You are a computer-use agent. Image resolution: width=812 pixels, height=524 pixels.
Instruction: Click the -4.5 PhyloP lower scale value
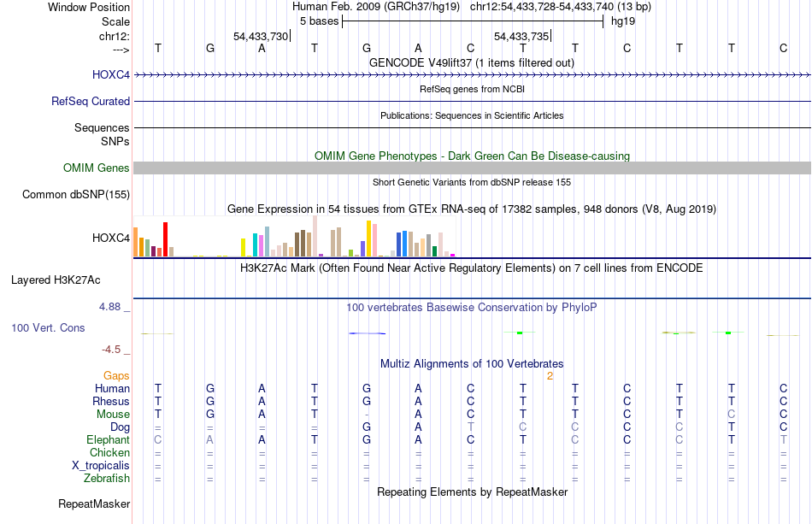click(111, 350)
